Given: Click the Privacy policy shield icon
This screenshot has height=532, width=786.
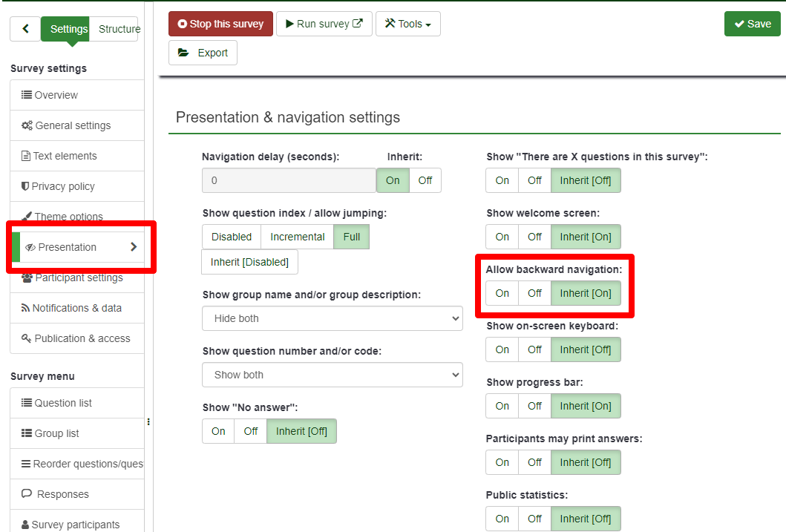Looking at the screenshot, I should click(25, 186).
